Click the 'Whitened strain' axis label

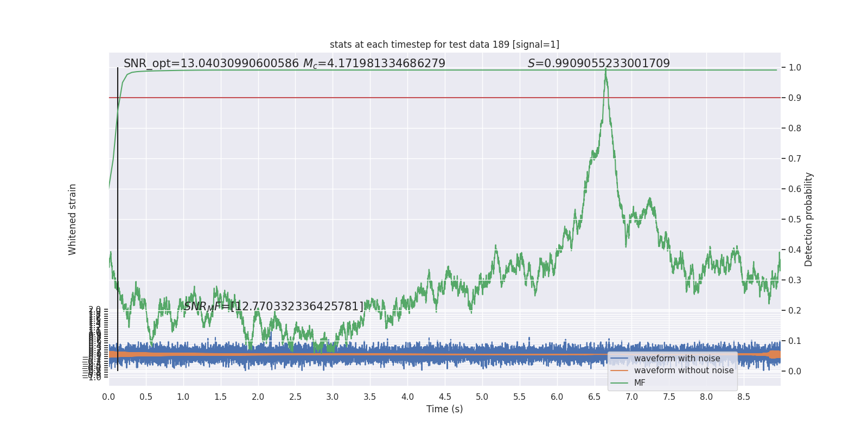pyautogui.click(x=72, y=219)
